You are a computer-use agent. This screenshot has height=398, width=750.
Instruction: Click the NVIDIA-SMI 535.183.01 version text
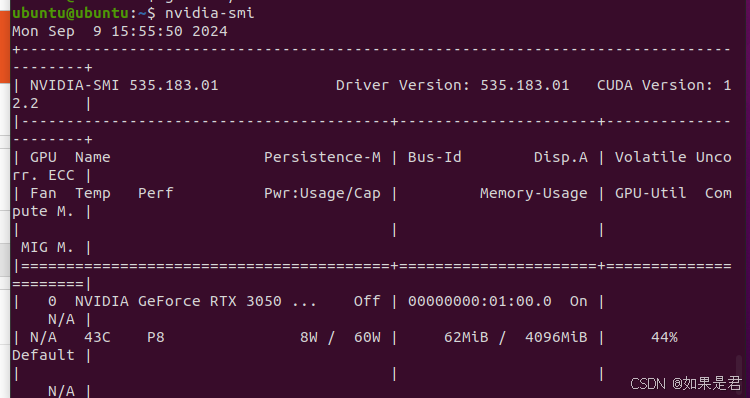pyautogui.click(x=124, y=85)
